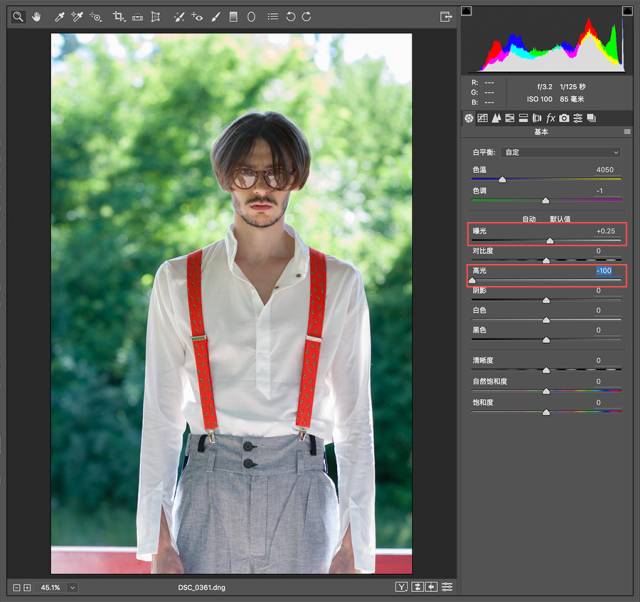Click the 默认值 default link
640x602 pixels.
[560, 219]
